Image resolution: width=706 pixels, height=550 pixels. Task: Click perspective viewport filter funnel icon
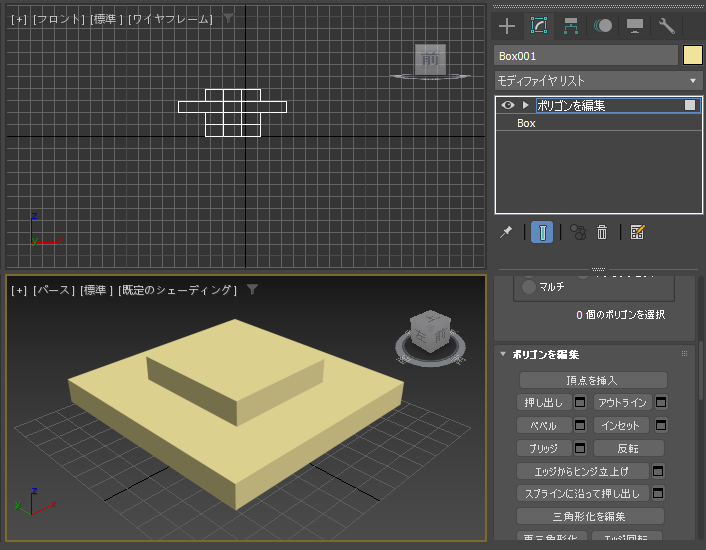253,289
